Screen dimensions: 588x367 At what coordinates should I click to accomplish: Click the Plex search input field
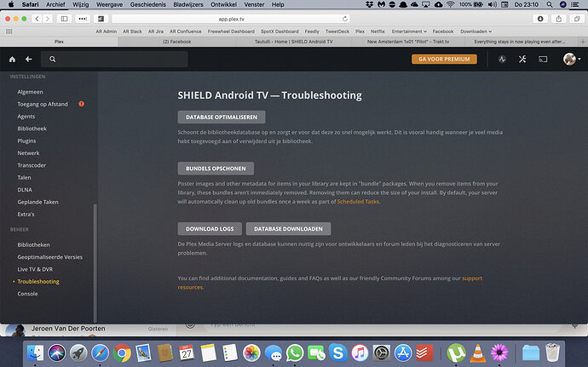114,60
